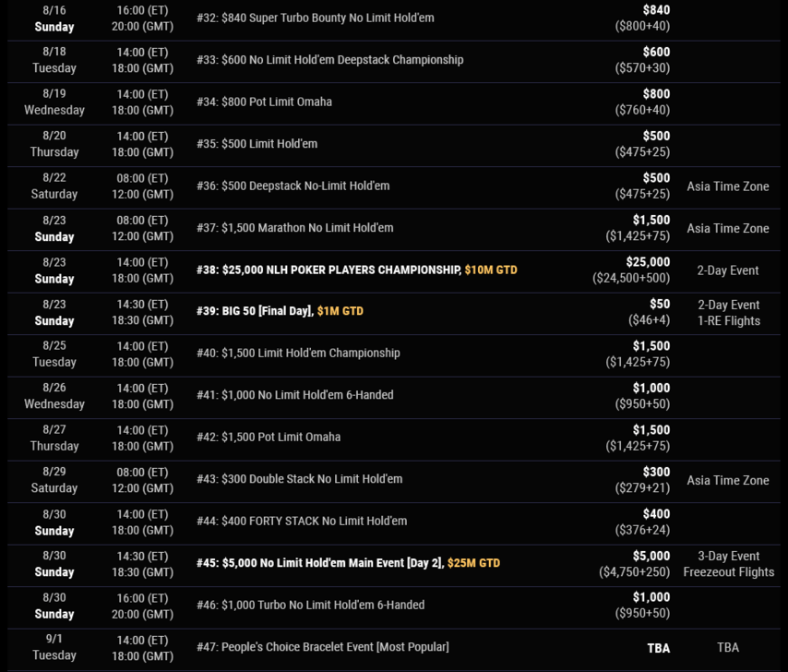Open #42 $1,500 Pot Limit Omaha
The width and height of the screenshot is (788, 672).
click(268, 437)
